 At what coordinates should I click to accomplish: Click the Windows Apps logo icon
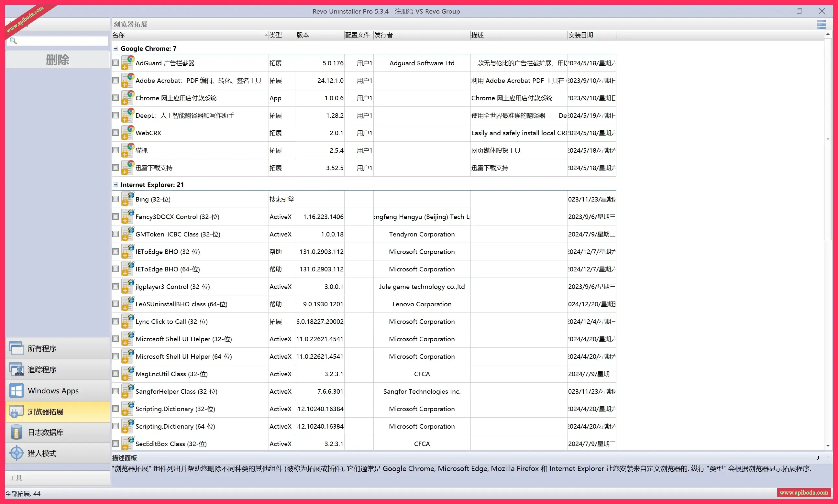click(16, 390)
